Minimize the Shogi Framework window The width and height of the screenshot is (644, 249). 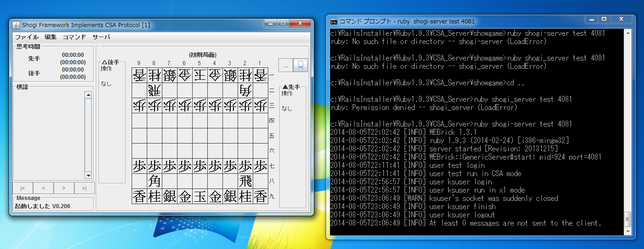(270, 23)
